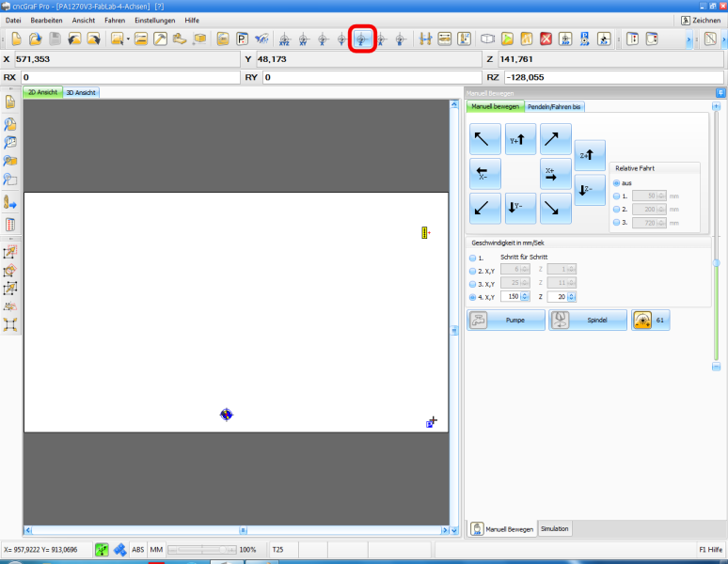Expand the far-right toolbar overflow chevron
Screen dimensions: 728x564
(x=724, y=39)
